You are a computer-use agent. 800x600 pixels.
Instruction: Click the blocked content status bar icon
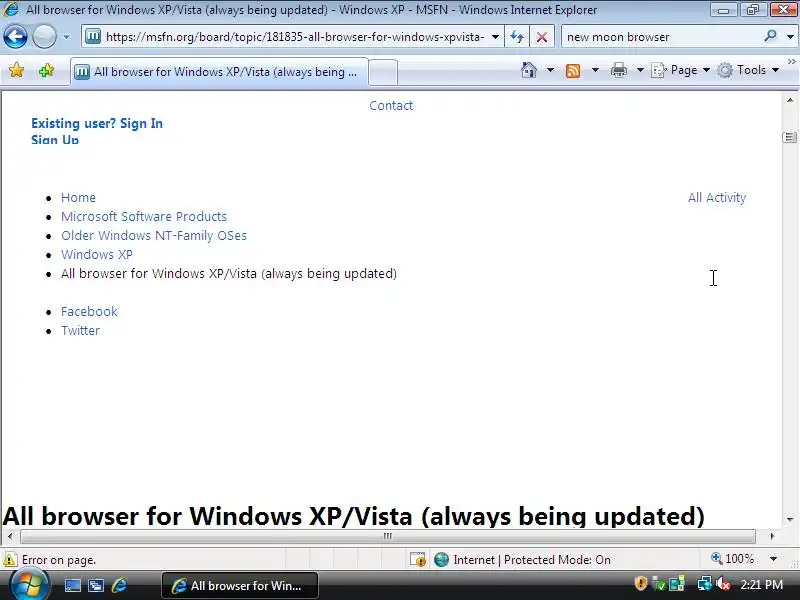pyautogui.click(x=418, y=560)
